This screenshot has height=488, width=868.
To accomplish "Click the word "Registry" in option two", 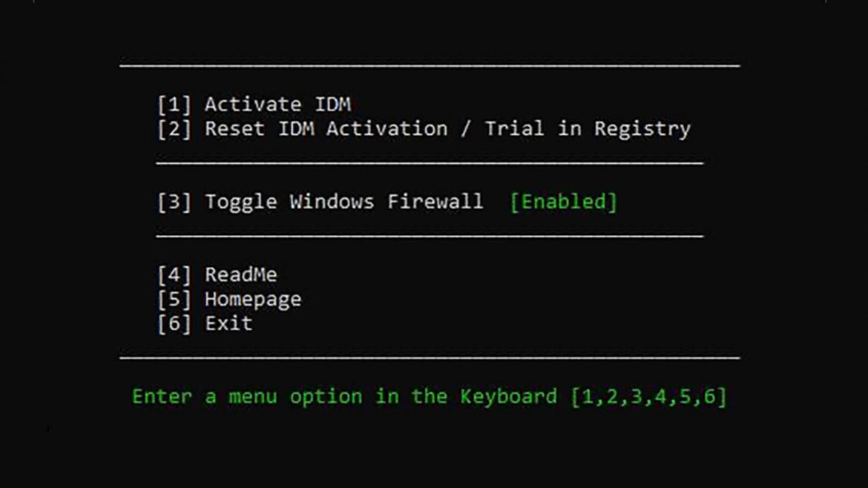I will [642, 129].
